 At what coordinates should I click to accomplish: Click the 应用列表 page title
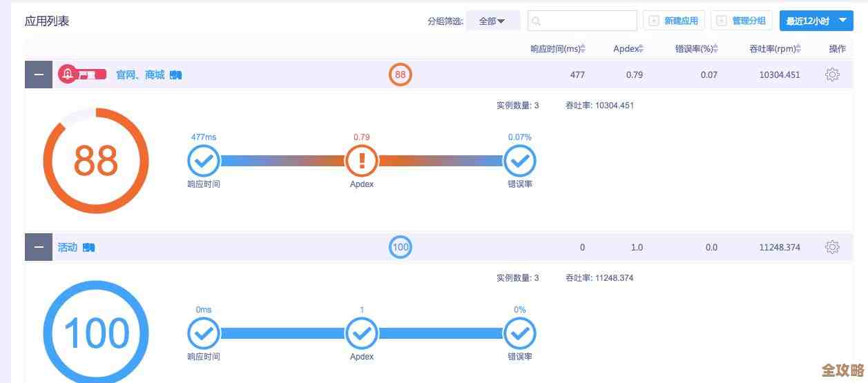coord(47,21)
